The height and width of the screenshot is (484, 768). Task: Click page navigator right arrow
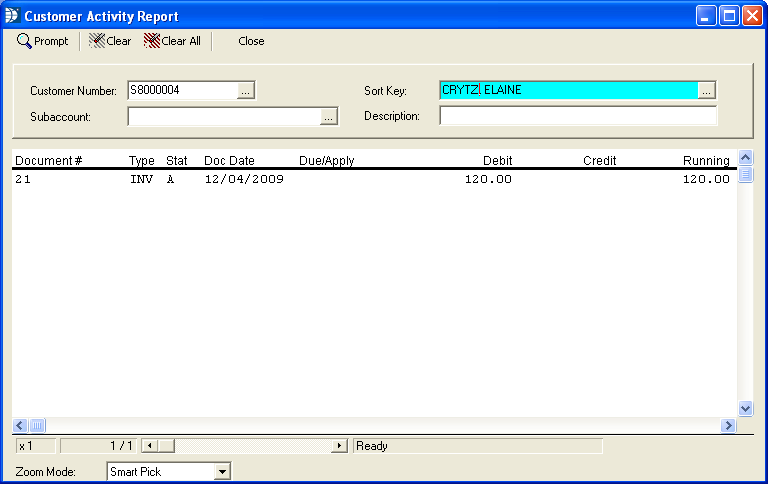tap(340, 446)
